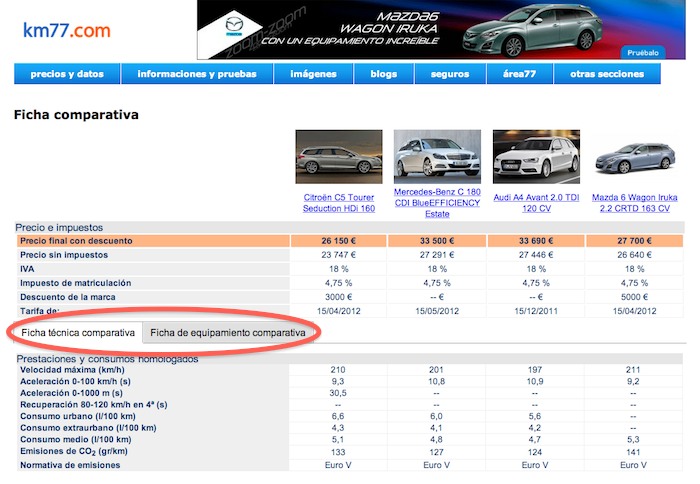This screenshot has height=484, width=700.
Task: Switch to Ficha de equipamiento comparativa tab
Action: [x=228, y=332]
